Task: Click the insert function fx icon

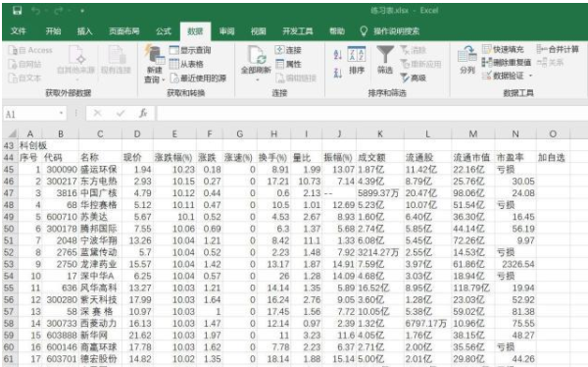Action: (143, 114)
